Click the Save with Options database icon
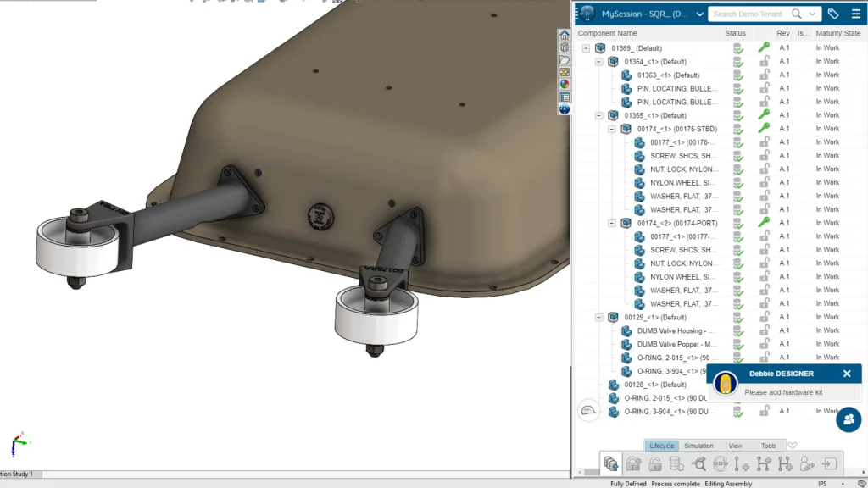Screen dimensions: 868x488 [610, 463]
